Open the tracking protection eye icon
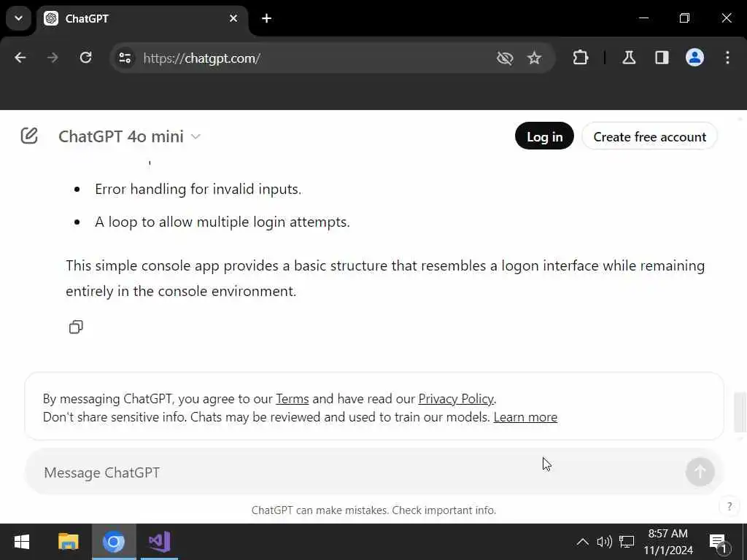Screen dimensions: 747x560 [x=505, y=58]
